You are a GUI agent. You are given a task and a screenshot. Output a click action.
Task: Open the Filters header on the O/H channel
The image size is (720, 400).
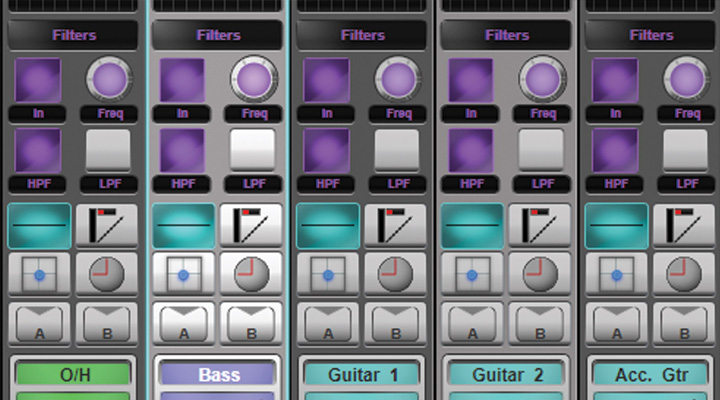(x=74, y=35)
